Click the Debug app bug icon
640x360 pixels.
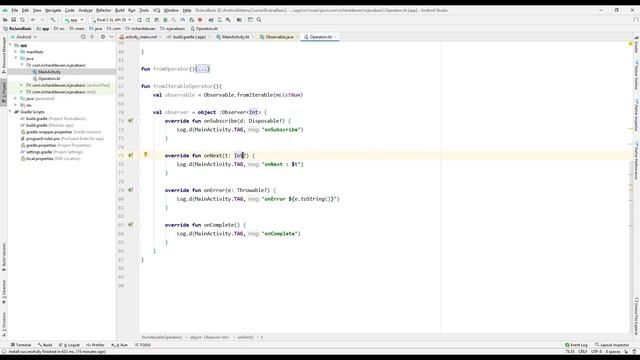(x=165, y=20)
